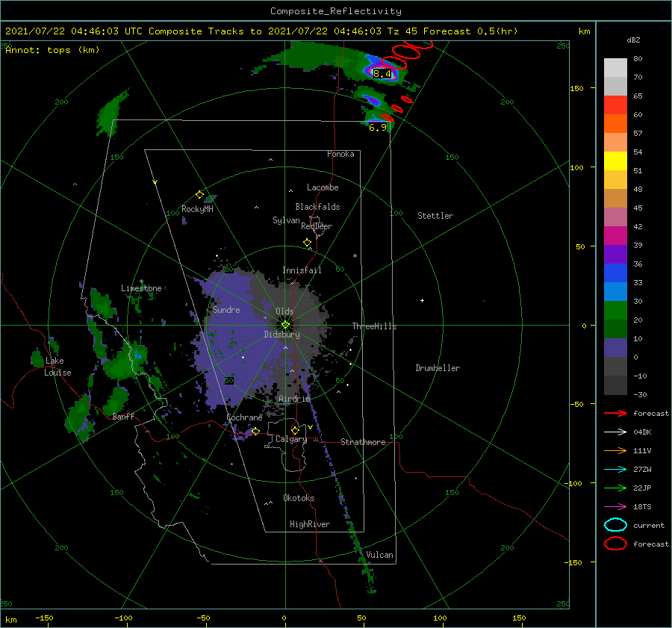
Task: Click the red forecast arrow in the legend
Action: click(615, 413)
